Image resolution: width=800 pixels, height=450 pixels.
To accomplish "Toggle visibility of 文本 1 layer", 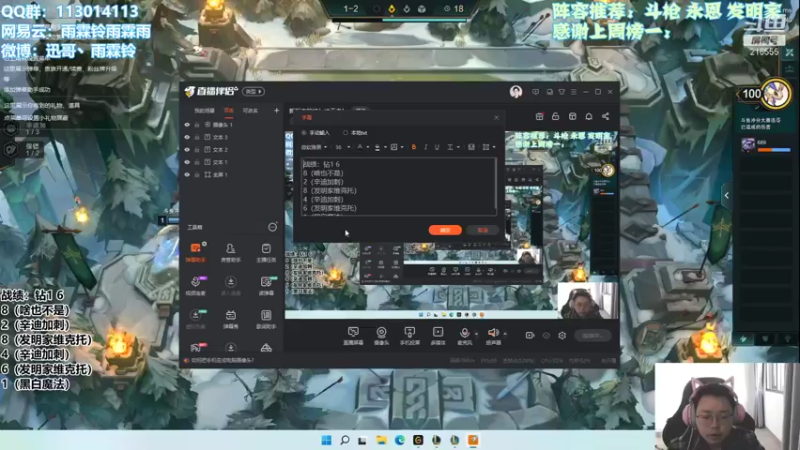I will tap(187, 162).
